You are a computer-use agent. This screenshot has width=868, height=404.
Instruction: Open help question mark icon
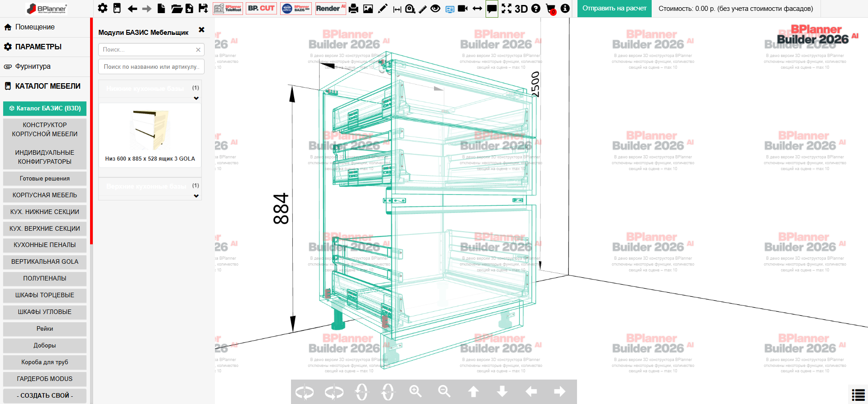536,8
